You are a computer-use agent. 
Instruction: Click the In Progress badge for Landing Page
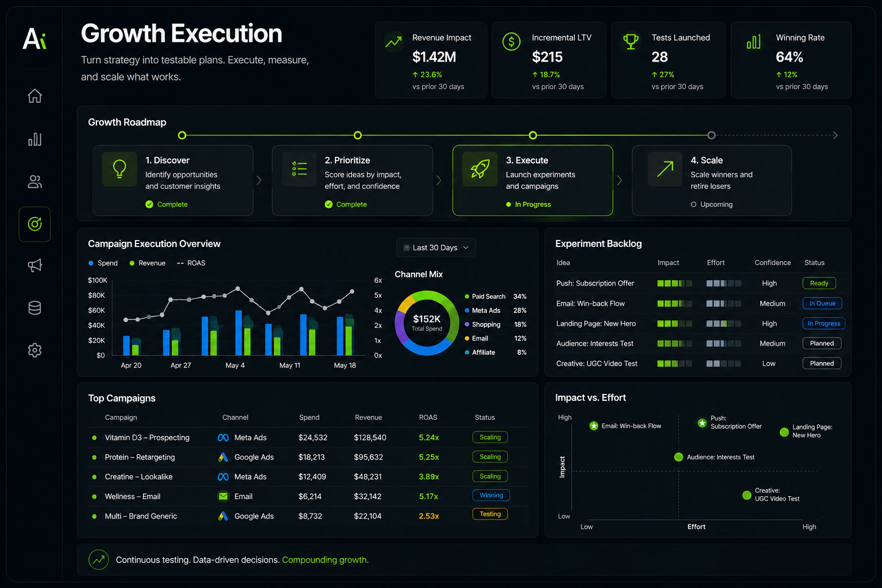[x=824, y=323]
